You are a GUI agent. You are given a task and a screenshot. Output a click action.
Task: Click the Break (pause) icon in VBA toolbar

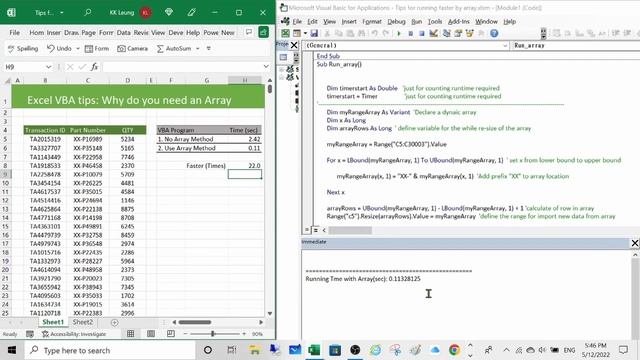point(411,33)
